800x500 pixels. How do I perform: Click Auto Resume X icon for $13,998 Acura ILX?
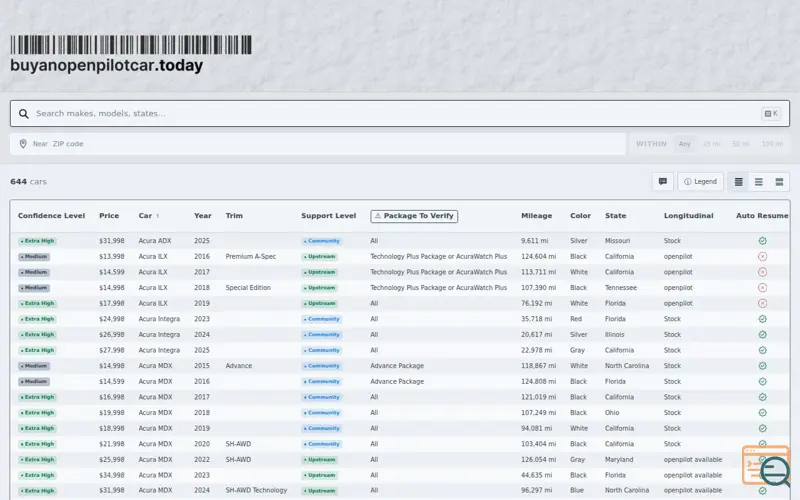coord(762,257)
